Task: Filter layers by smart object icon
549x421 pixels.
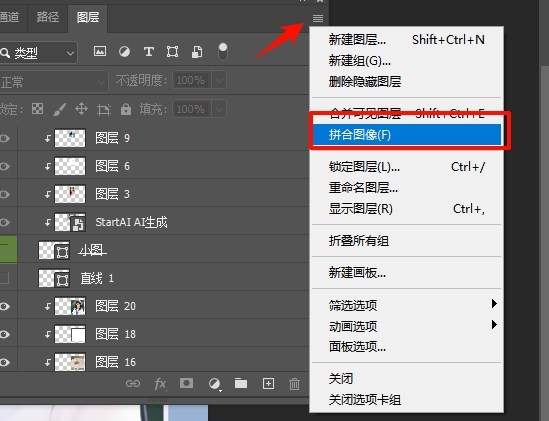Action: coord(197,52)
